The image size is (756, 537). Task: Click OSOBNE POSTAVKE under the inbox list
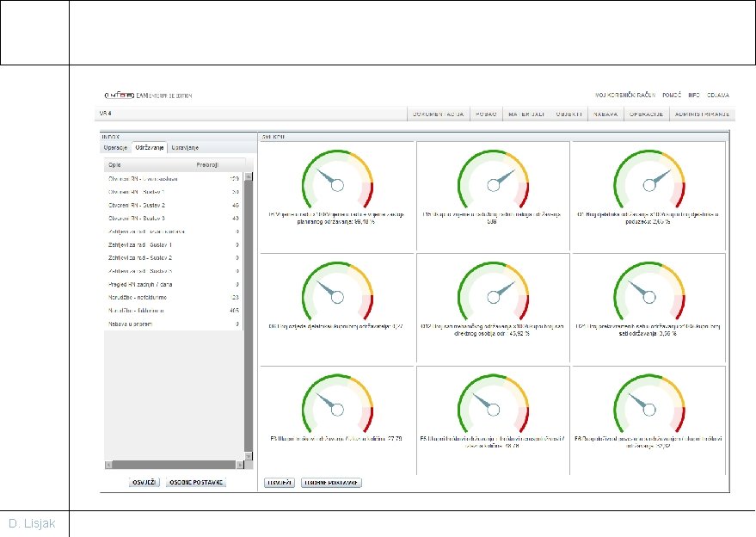click(196, 483)
